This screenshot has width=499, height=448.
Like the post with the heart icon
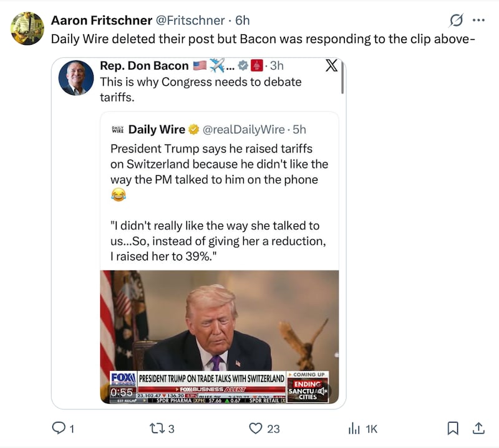(256, 429)
